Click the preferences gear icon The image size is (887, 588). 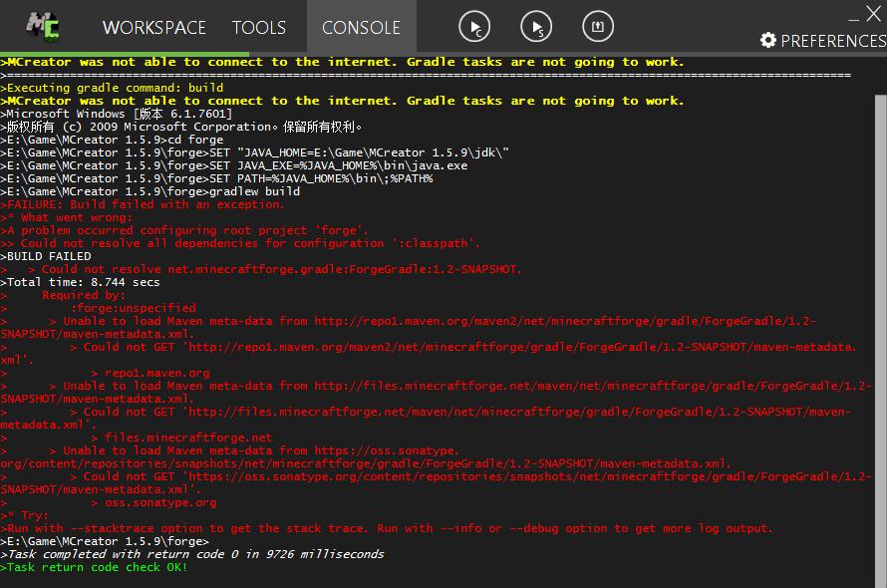[768, 40]
